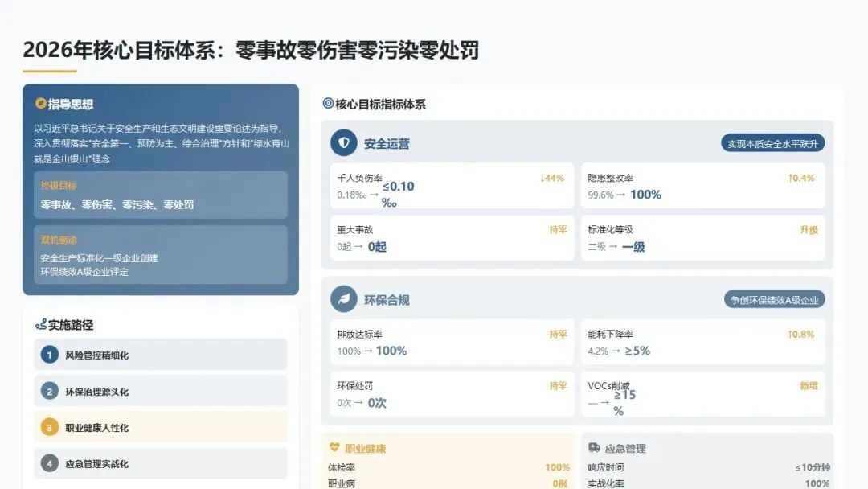Click the 体检率 100% value
This screenshot has height=489, width=868.
click(x=557, y=467)
